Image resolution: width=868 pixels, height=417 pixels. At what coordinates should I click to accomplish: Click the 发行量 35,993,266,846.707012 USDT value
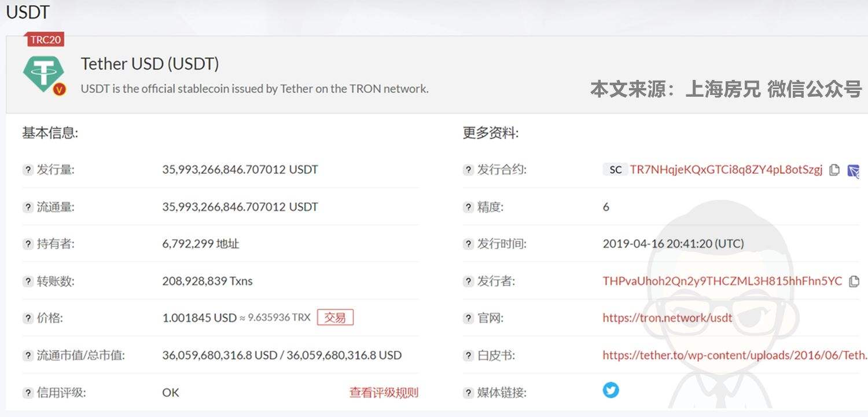(x=240, y=170)
